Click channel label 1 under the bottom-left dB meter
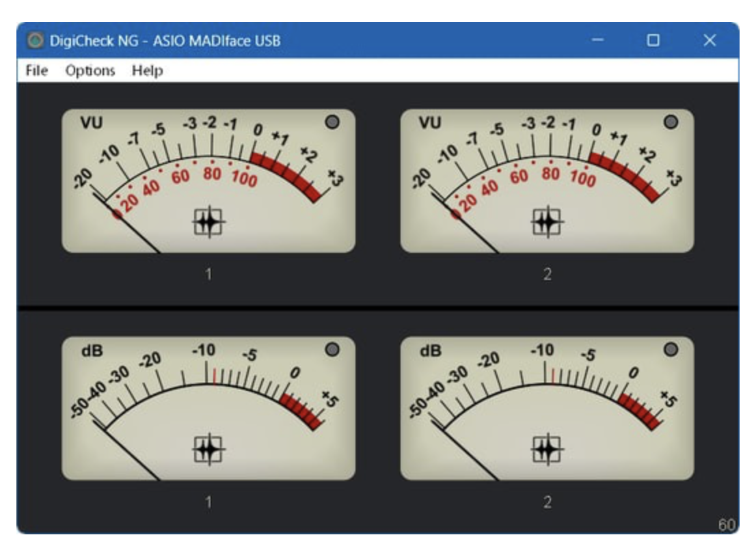 [208, 502]
